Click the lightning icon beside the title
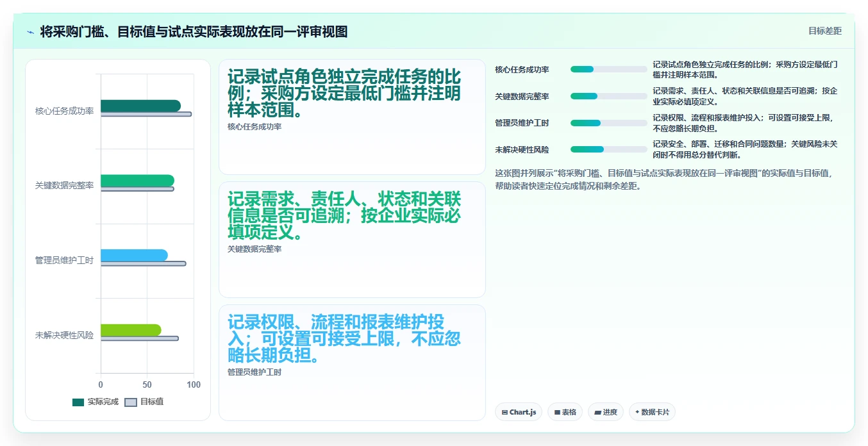The image size is (868, 446). [31, 31]
